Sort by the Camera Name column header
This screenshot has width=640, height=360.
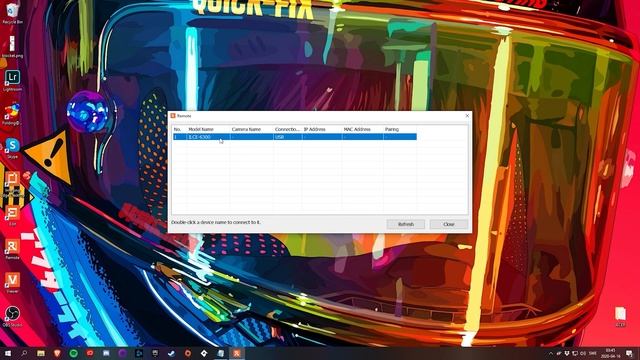pyautogui.click(x=251, y=129)
